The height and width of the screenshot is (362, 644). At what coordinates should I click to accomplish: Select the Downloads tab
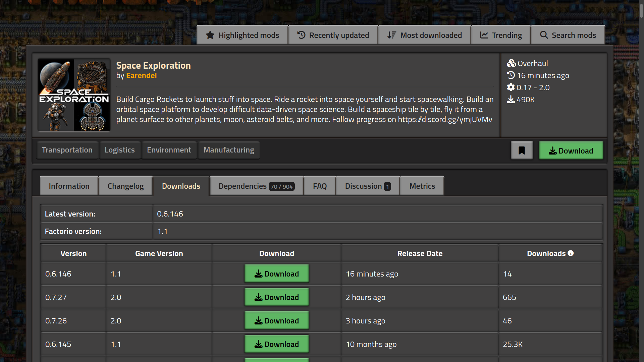(x=181, y=186)
